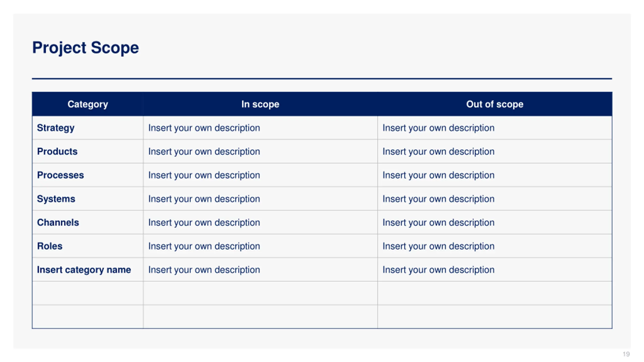The height and width of the screenshot is (362, 644).
Task: Click the In scope column header
Action: click(260, 104)
